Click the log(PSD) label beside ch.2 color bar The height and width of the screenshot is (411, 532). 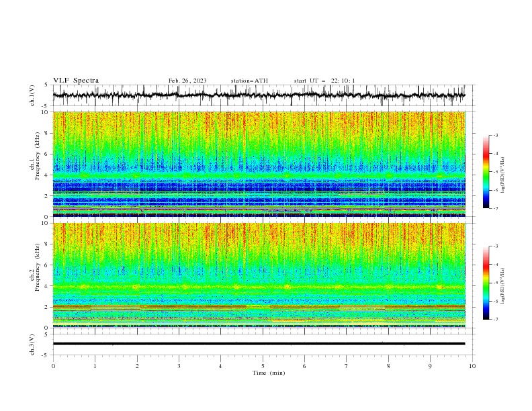503,286
